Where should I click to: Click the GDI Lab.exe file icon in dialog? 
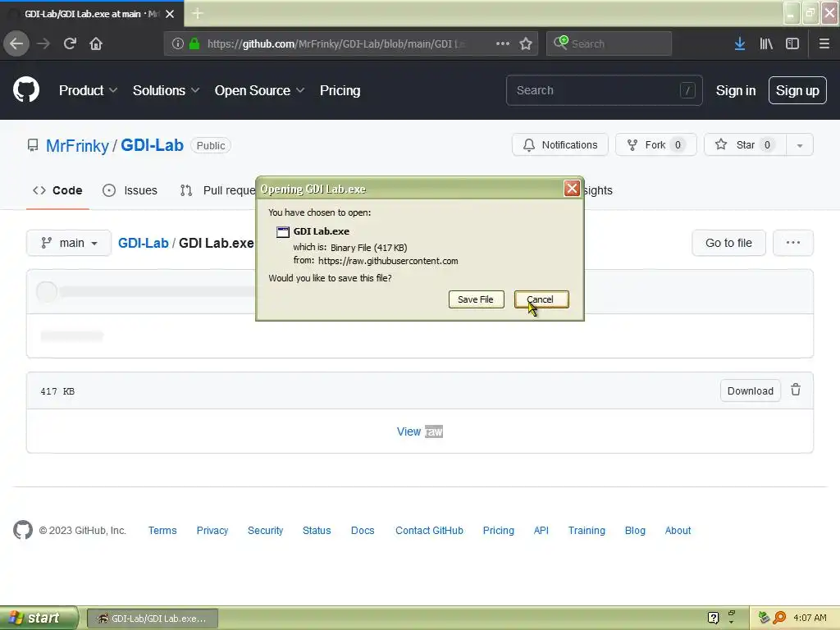(x=283, y=232)
